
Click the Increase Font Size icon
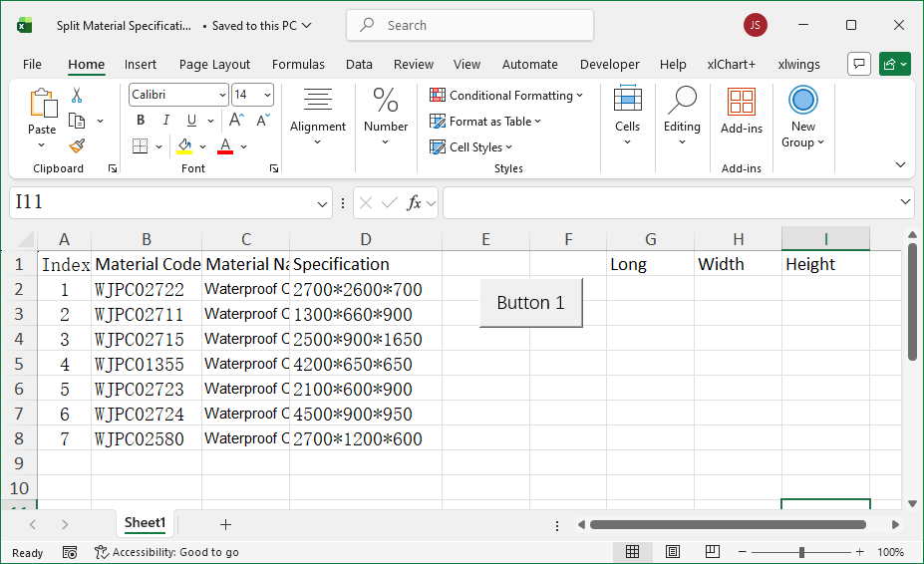click(x=241, y=121)
